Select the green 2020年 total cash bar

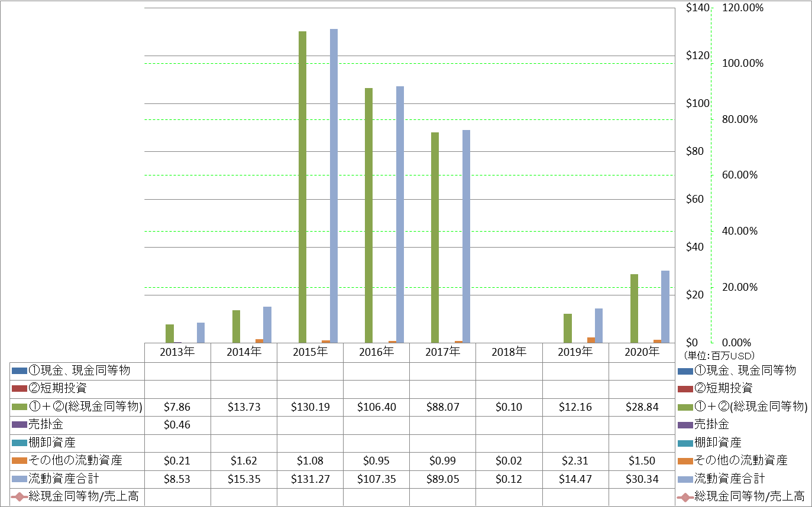tap(634, 308)
